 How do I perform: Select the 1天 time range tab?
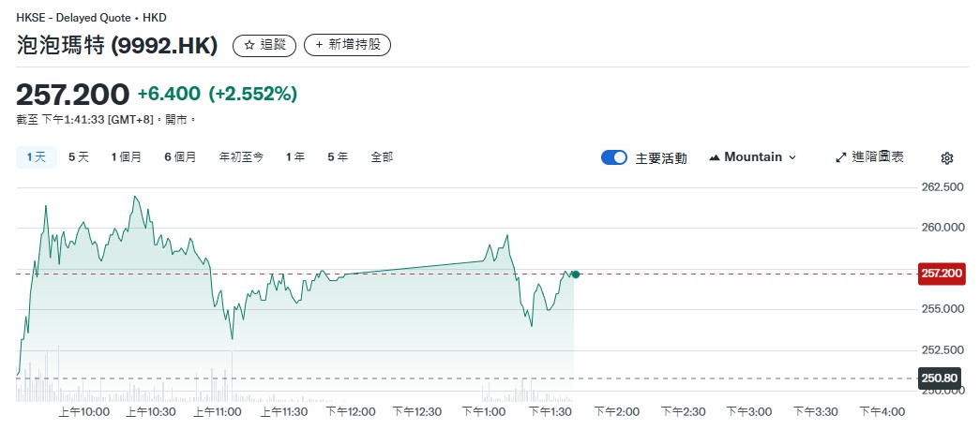(37, 157)
